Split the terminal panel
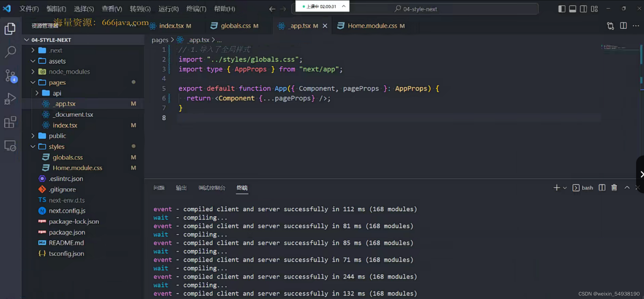 coord(602,188)
